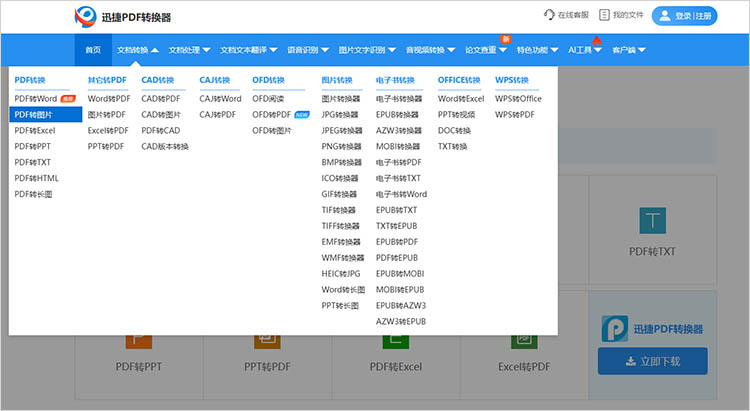Expand the AI工具 dropdown
The height and width of the screenshot is (411, 750).
[585, 50]
